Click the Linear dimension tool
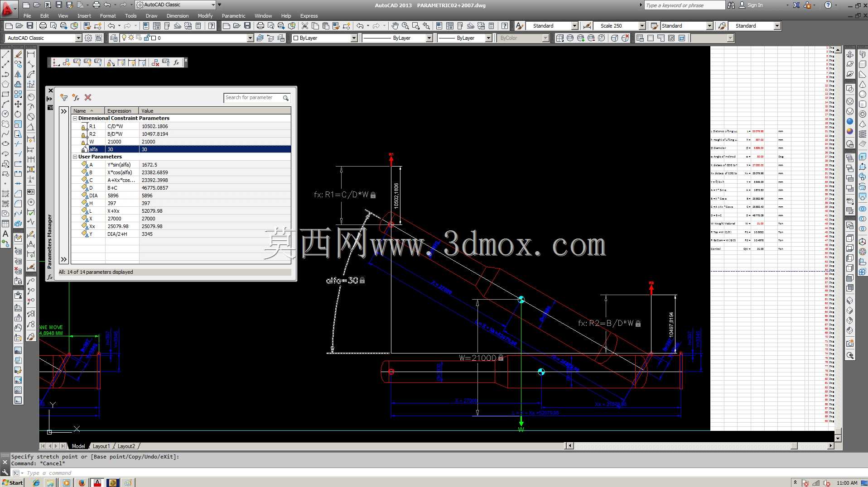The image size is (868, 487). pos(31,54)
